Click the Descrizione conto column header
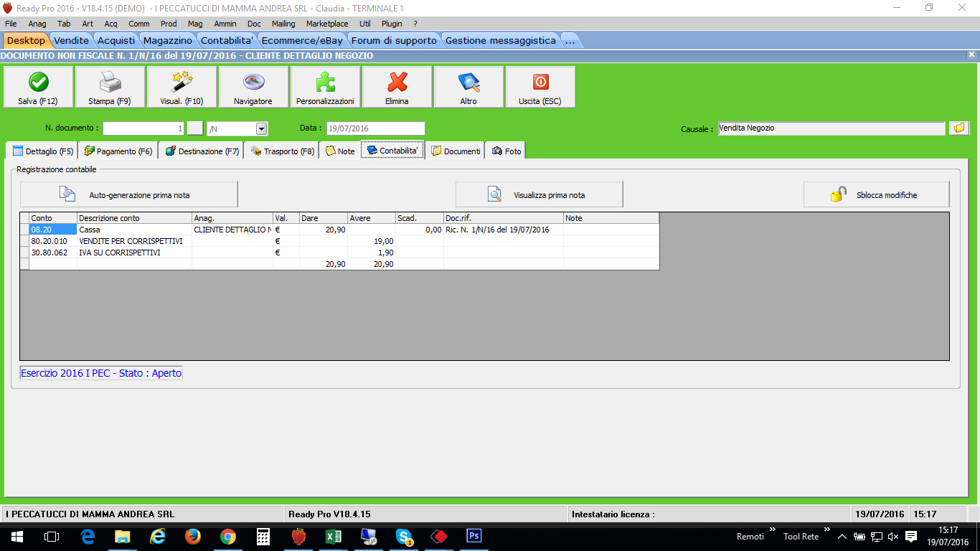Viewport: 980px width, 551px height. (134, 218)
